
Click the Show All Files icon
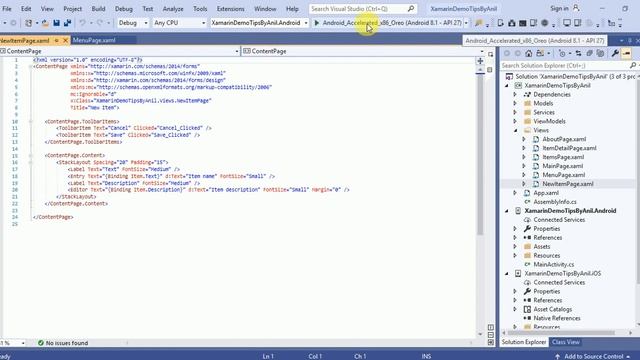click(x=600, y=53)
